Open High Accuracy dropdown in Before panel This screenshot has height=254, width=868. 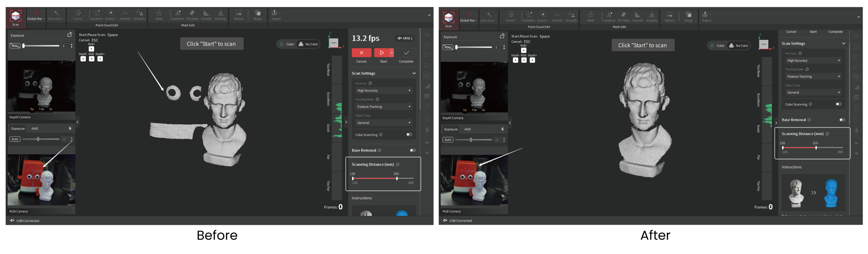[x=383, y=91]
